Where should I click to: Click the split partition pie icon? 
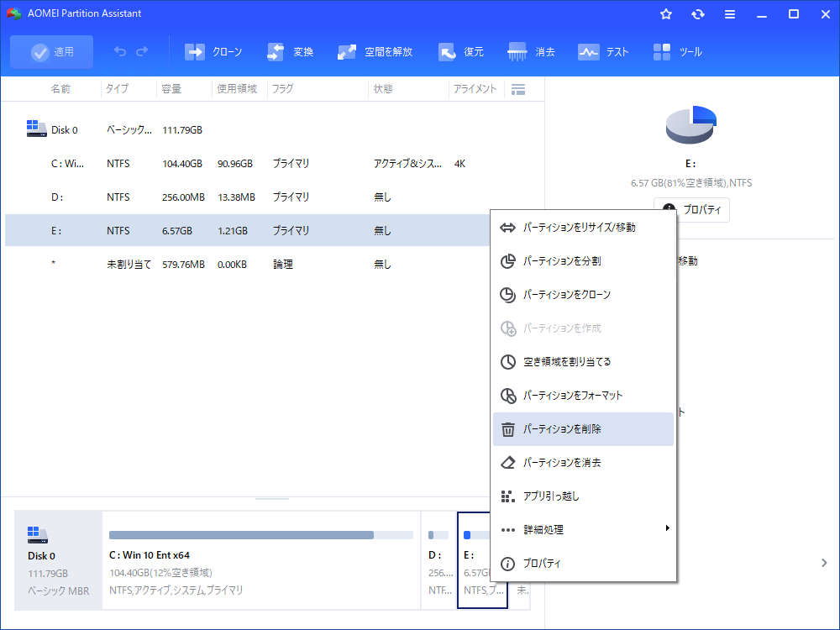(x=508, y=261)
